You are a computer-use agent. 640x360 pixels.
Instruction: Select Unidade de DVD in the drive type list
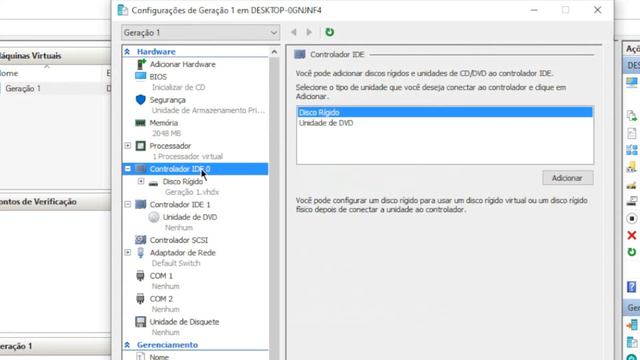coord(444,123)
